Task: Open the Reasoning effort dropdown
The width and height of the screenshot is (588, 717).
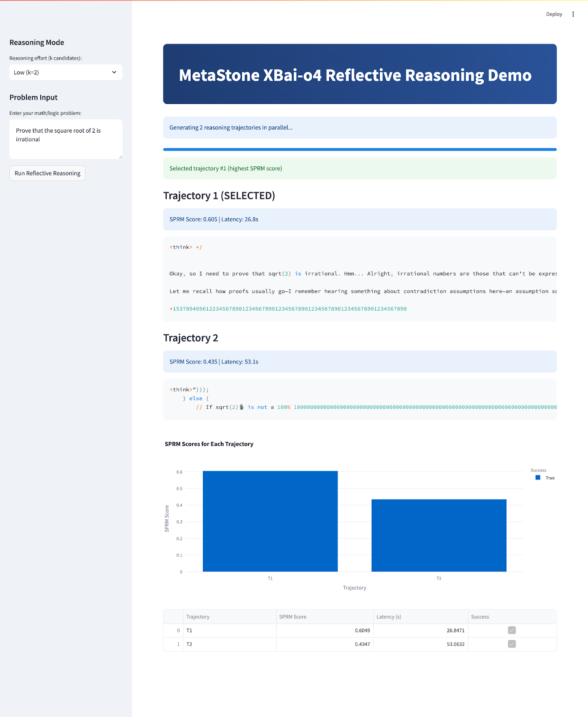Action: 65,72
